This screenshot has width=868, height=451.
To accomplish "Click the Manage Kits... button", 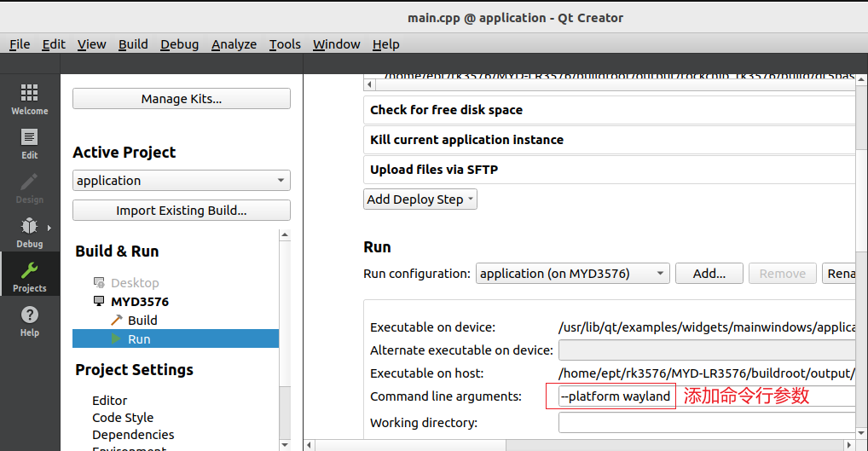I will tap(181, 99).
